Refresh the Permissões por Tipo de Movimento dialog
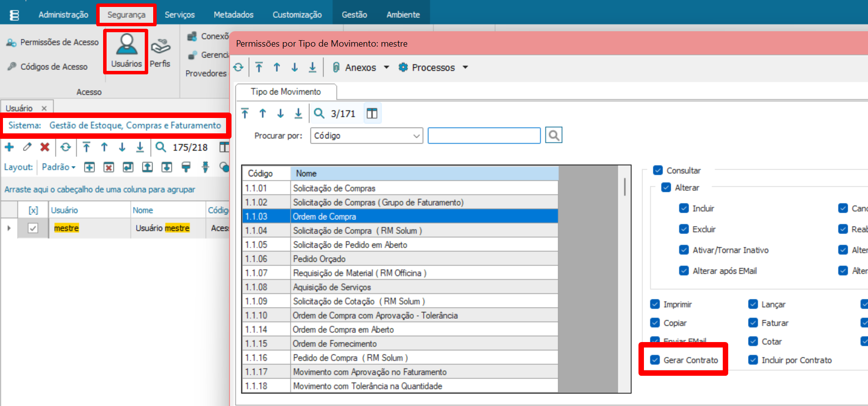This screenshot has width=868, height=406. (x=238, y=67)
